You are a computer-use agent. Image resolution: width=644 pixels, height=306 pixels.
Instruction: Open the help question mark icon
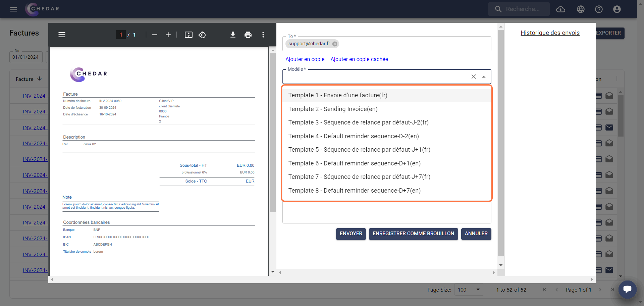(x=599, y=9)
